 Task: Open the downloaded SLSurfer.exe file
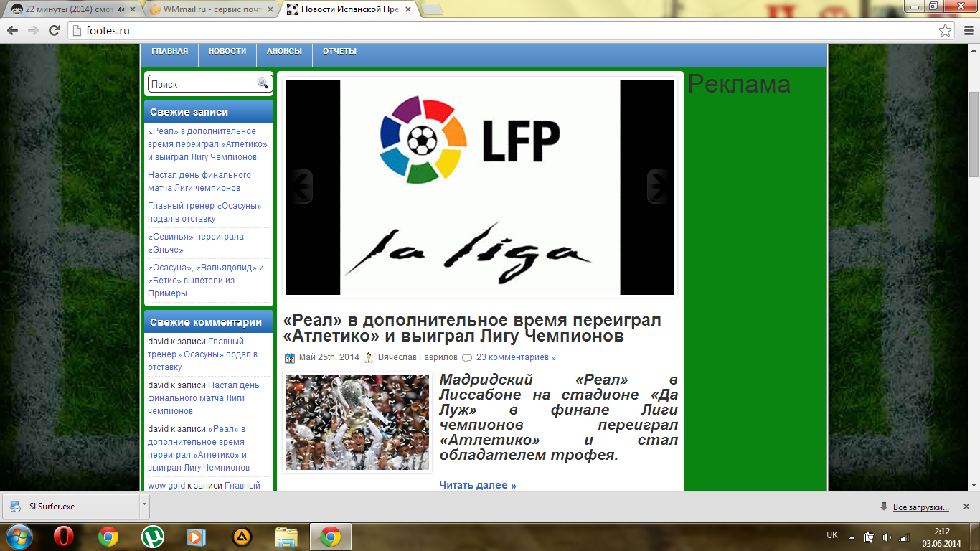point(70,506)
